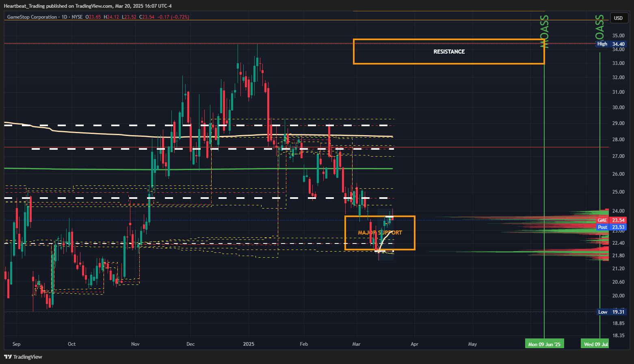
Task: Click the Dec label on time axis
Action: click(x=190, y=344)
